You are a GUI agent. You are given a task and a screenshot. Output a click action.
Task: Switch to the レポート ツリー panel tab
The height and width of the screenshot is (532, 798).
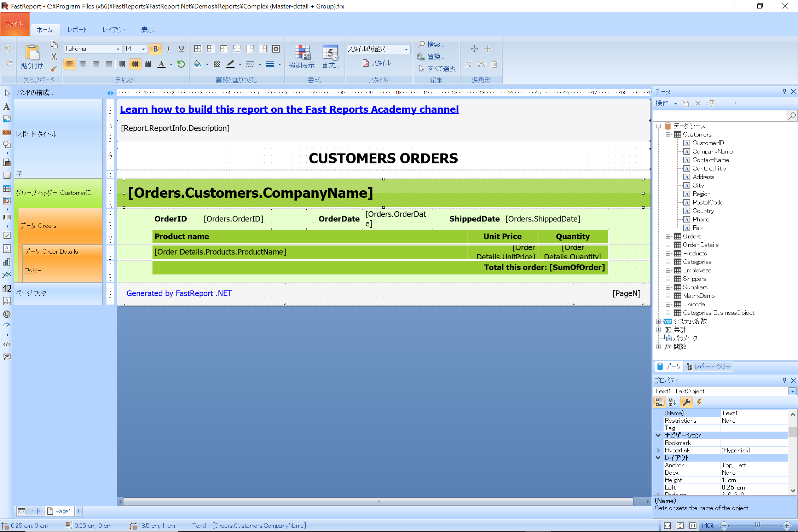709,366
